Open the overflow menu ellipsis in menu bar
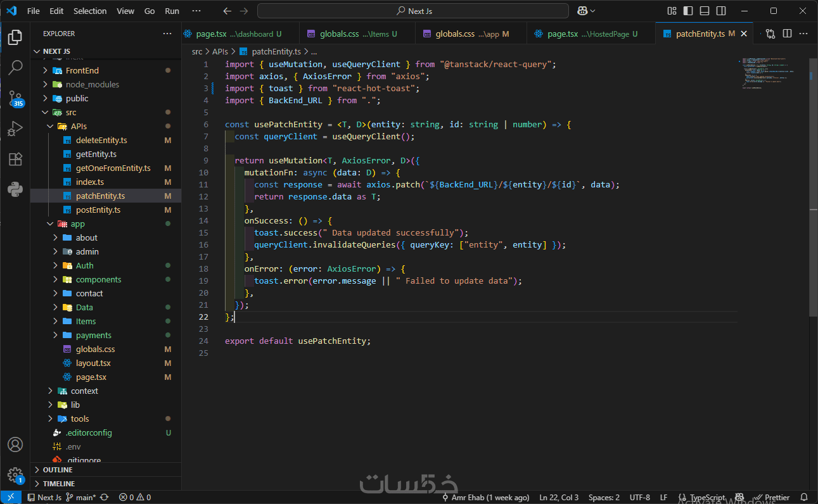The image size is (818, 504). pos(196,11)
